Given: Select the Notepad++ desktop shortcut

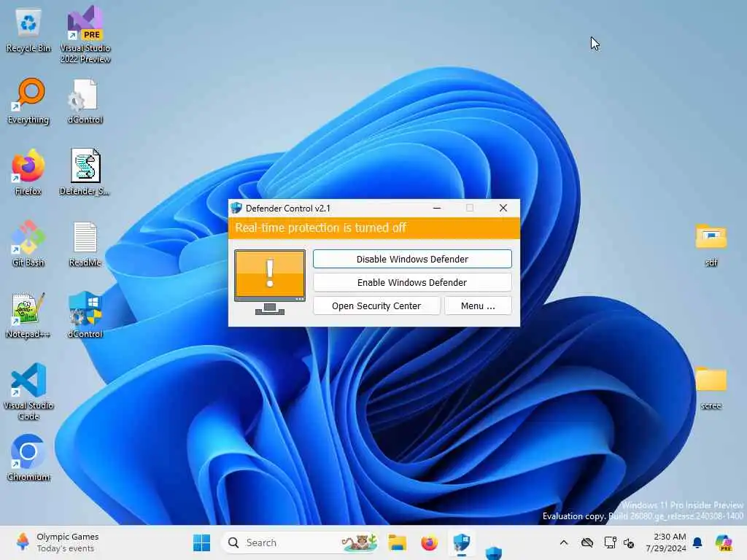Looking at the screenshot, I should [28, 315].
